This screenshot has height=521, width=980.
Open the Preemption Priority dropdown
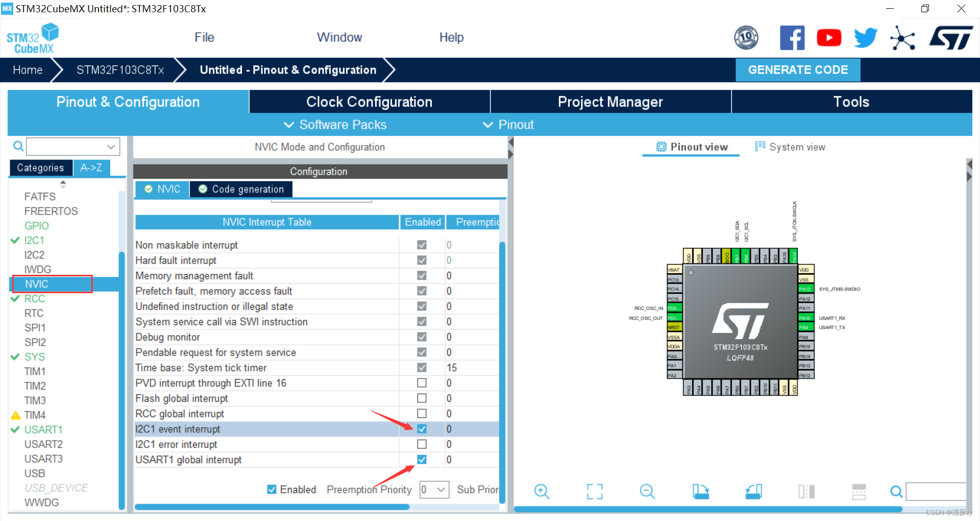click(434, 489)
